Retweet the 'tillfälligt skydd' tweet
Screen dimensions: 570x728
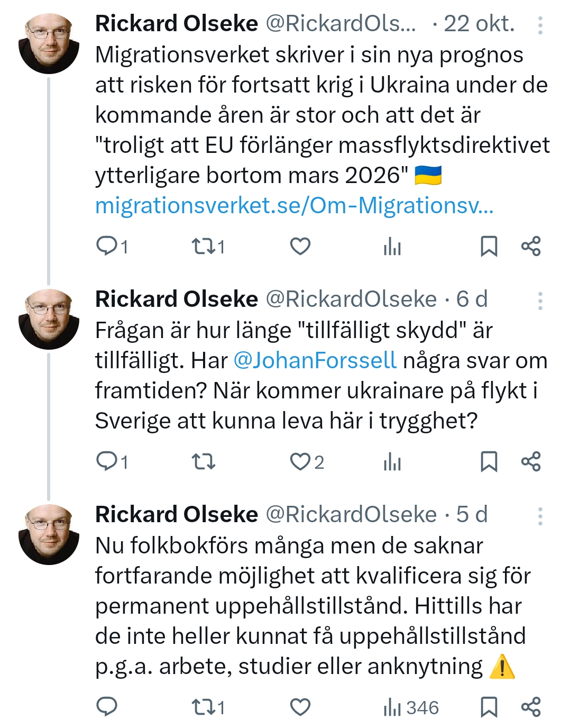point(203,461)
